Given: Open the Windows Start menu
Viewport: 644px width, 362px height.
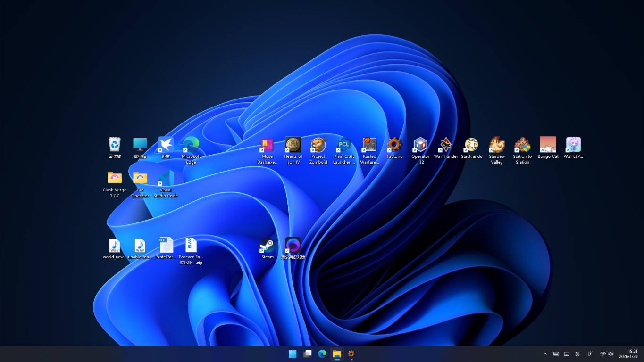Looking at the screenshot, I should pos(293,354).
